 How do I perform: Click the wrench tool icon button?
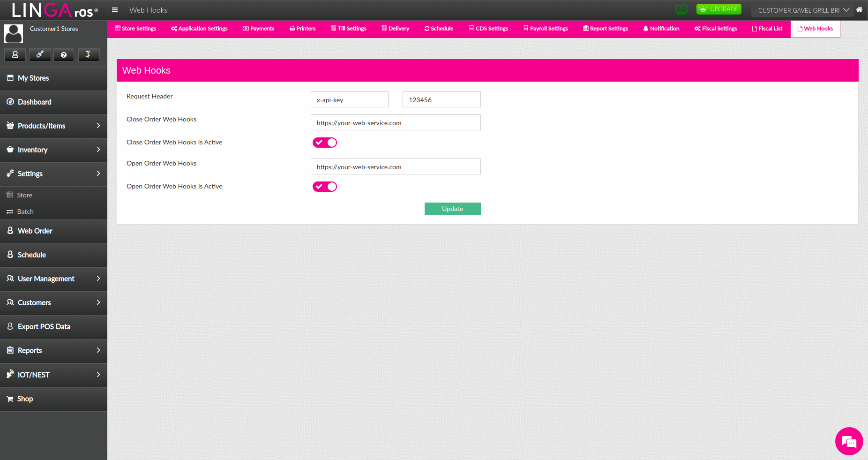[x=40, y=55]
